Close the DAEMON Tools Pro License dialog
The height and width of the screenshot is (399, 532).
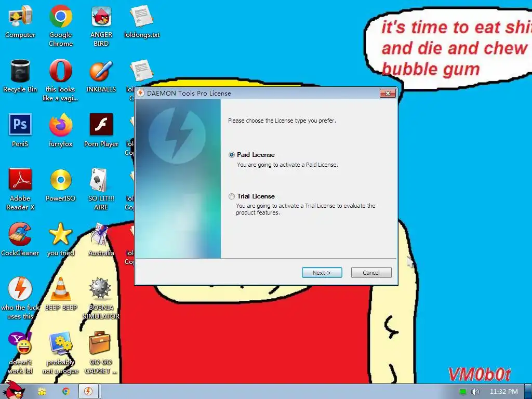[x=388, y=93]
